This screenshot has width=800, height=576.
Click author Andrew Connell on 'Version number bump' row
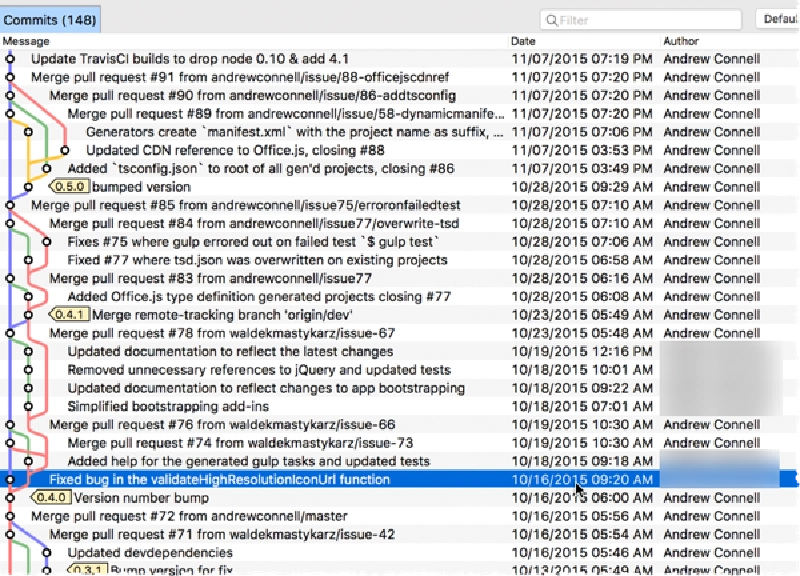712,497
